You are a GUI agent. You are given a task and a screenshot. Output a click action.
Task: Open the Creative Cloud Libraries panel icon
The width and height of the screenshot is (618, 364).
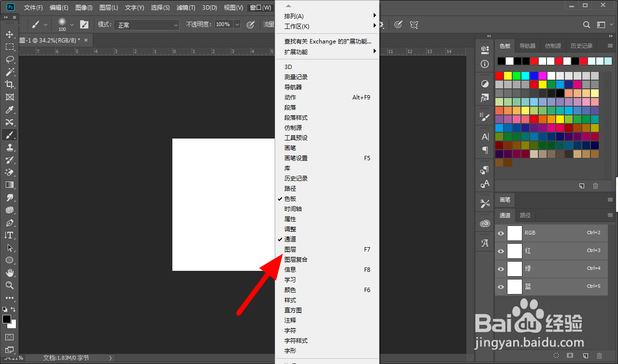click(x=485, y=224)
